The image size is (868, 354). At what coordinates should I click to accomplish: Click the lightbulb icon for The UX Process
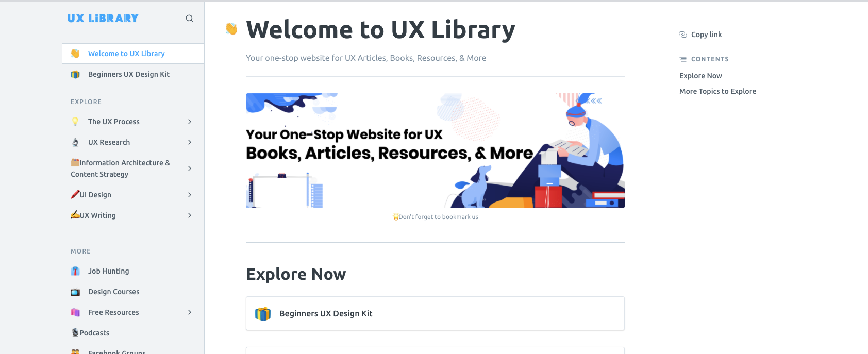point(75,122)
